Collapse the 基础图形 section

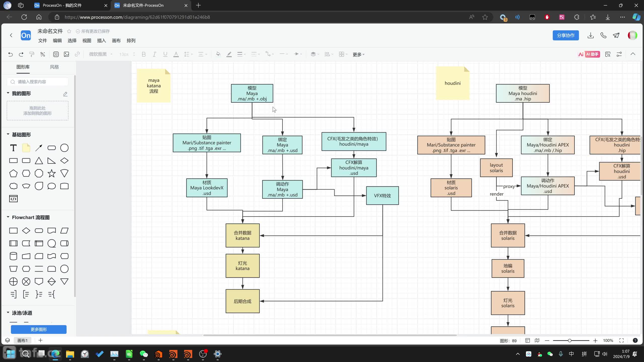(x=8, y=134)
